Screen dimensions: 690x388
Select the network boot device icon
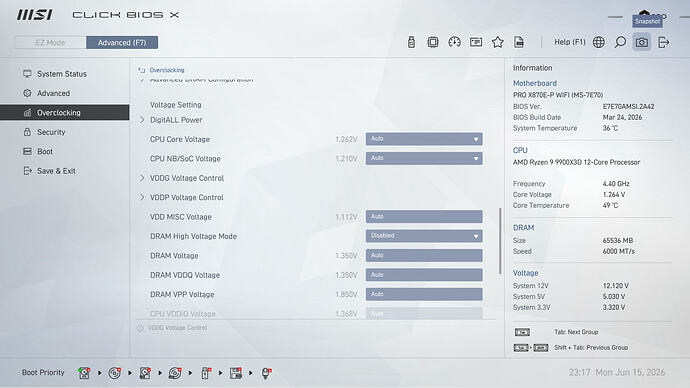(x=266, y=373)
